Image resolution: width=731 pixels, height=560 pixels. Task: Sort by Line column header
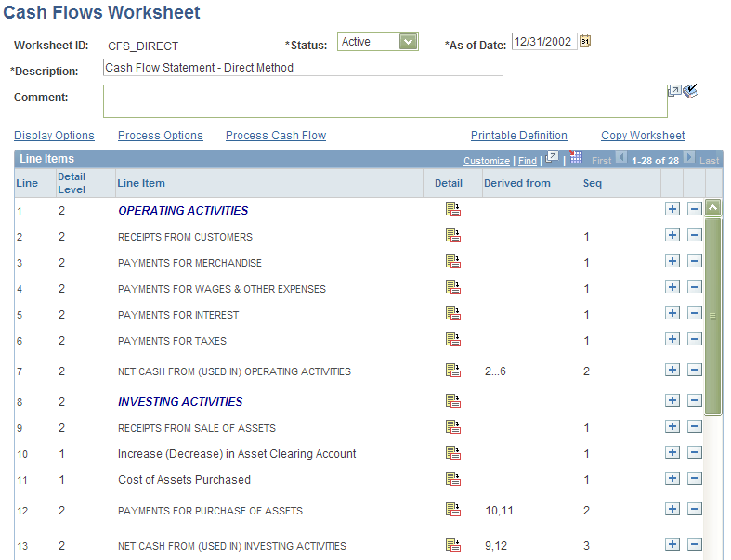coord(27,183)
